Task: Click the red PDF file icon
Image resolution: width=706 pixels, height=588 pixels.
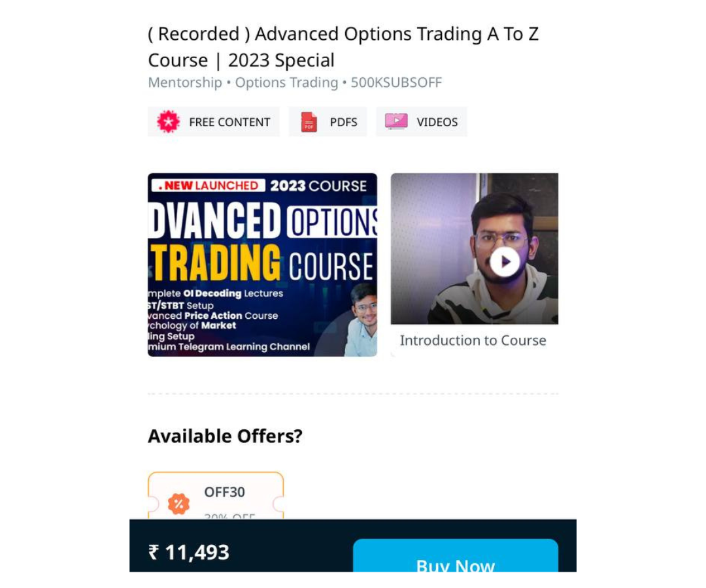Action: coord(309,122)
